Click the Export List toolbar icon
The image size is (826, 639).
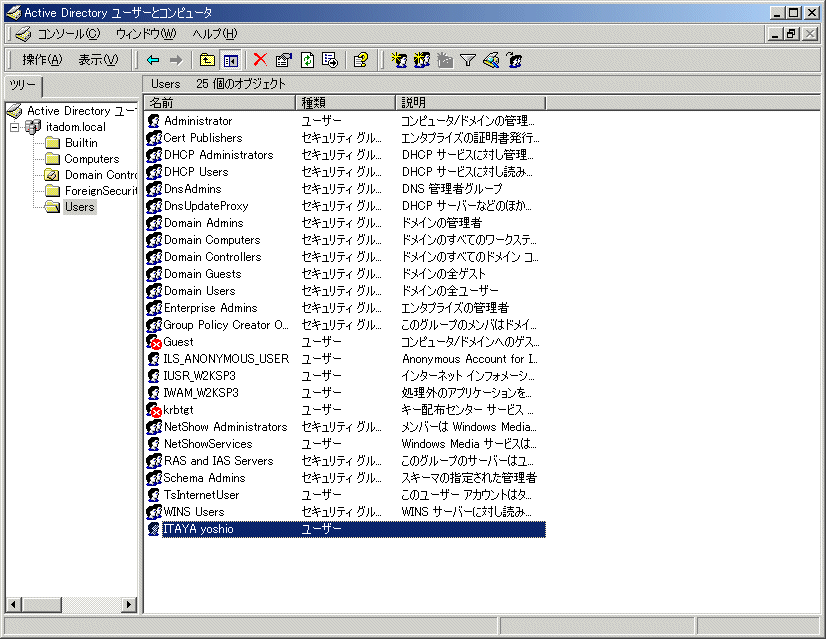pos(330,60)
